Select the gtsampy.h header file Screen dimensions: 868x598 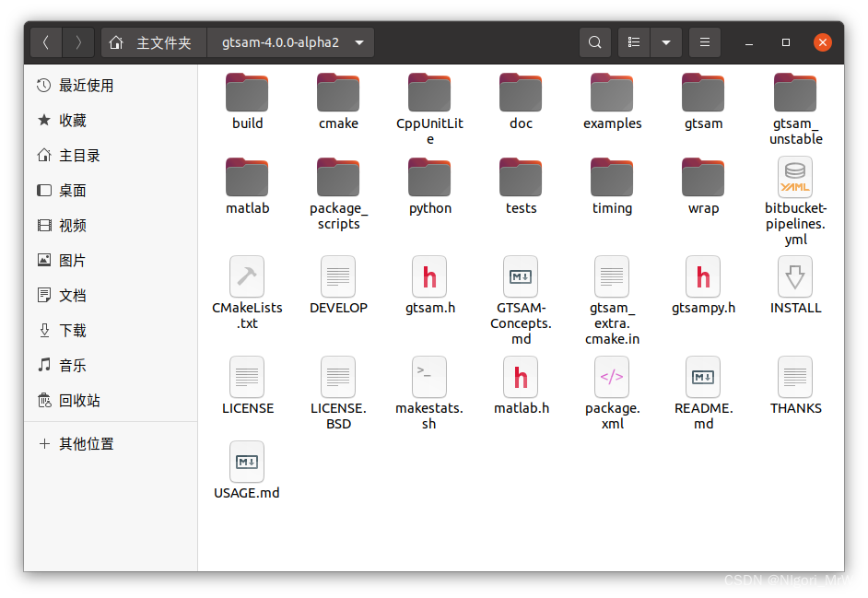[x=703, y=285]
